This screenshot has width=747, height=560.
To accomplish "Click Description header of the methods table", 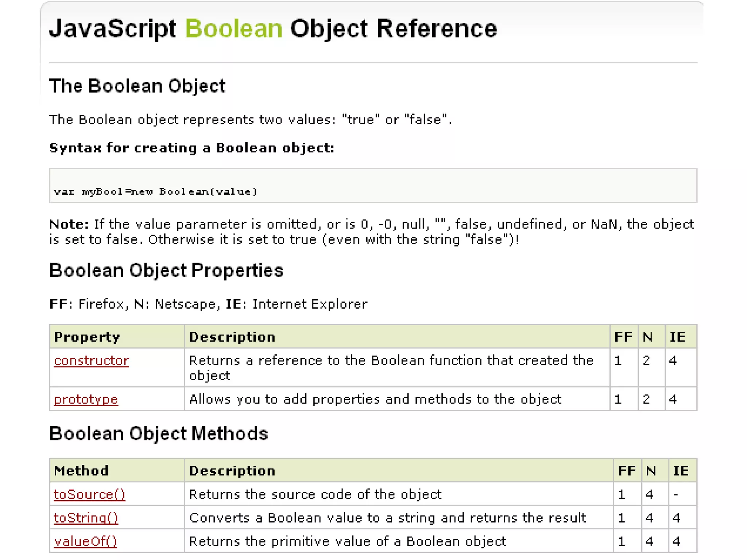I will [x=232, y=471].
